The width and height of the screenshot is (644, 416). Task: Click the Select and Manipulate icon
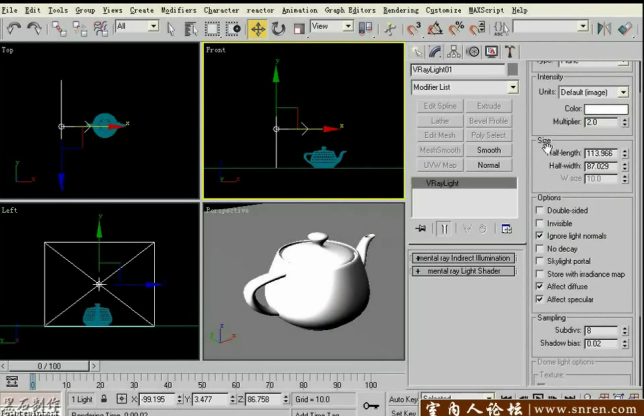390,29
